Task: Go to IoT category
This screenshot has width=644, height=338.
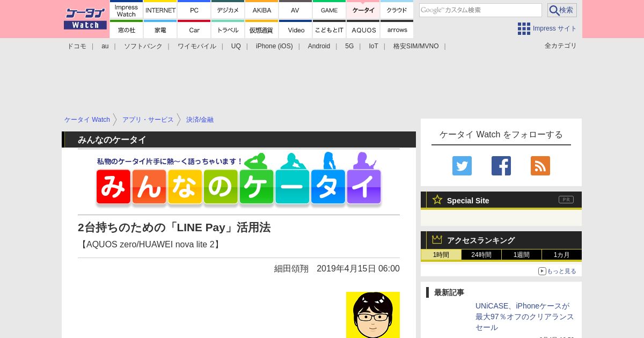Action: (x=374, y=46)
